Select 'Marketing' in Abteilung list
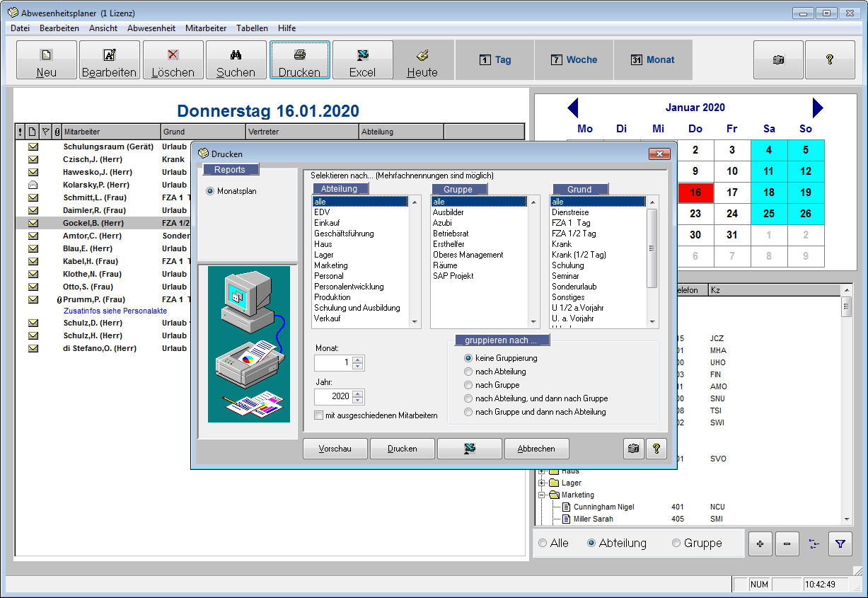This screenshot has height=598, width=868. (x=330, y=265)
